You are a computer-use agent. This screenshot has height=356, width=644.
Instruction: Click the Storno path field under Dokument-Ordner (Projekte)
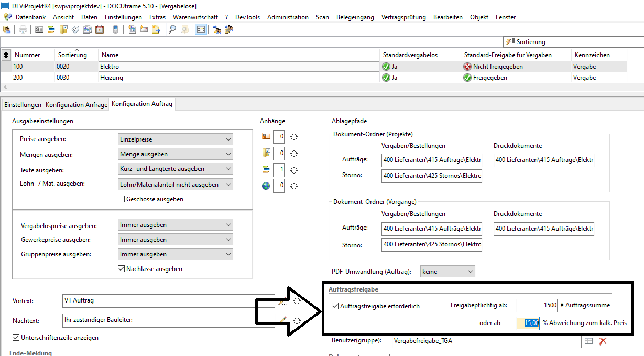[432, 176]
